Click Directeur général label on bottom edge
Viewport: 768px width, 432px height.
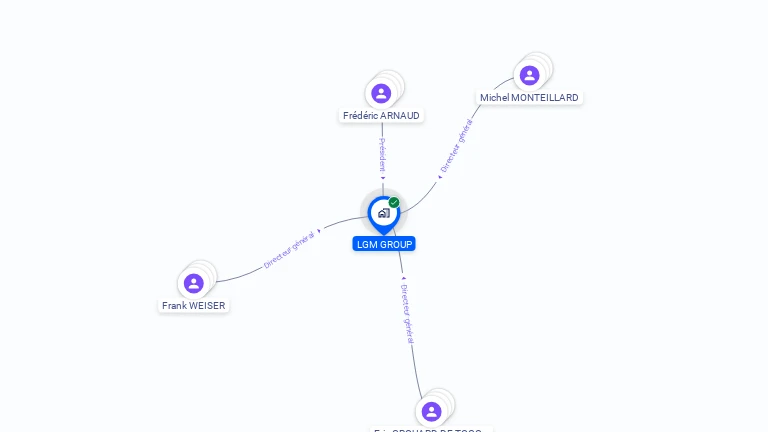[x=408, y=313]
